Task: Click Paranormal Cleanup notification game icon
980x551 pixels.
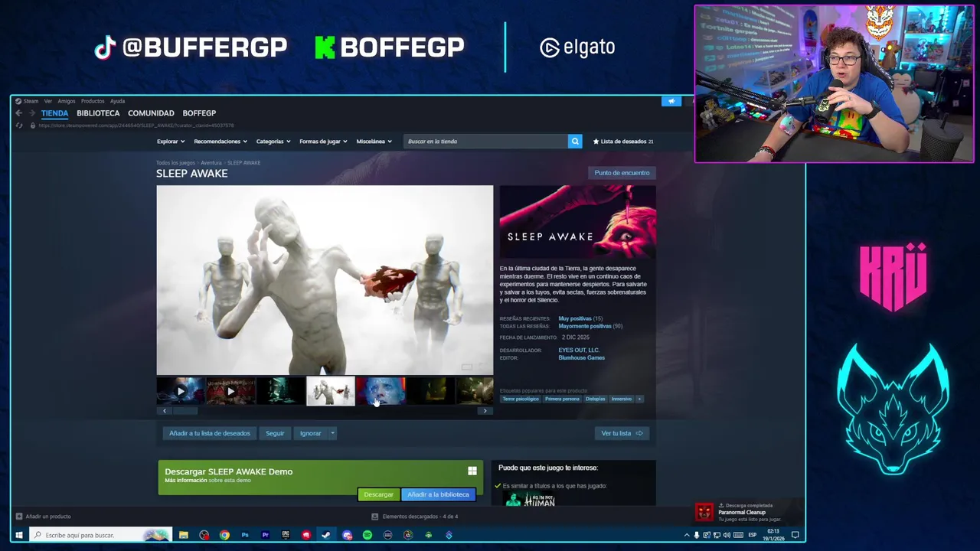Action: (704, 512)
